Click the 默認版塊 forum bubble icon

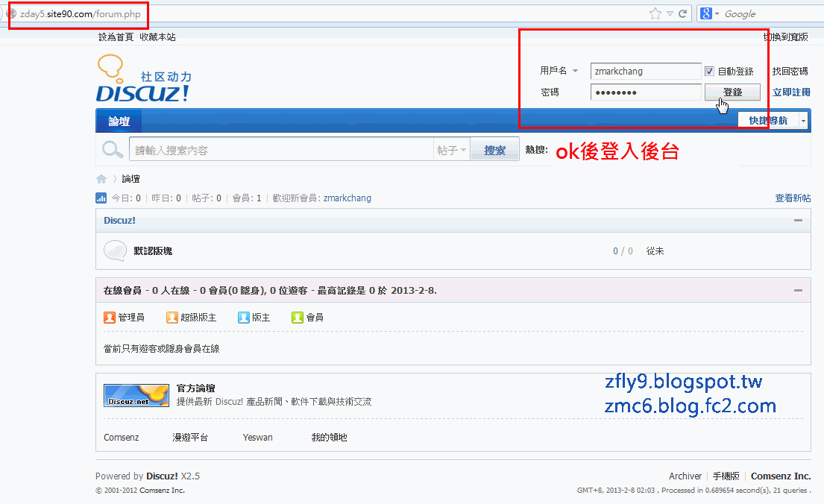tap(115, 251)
